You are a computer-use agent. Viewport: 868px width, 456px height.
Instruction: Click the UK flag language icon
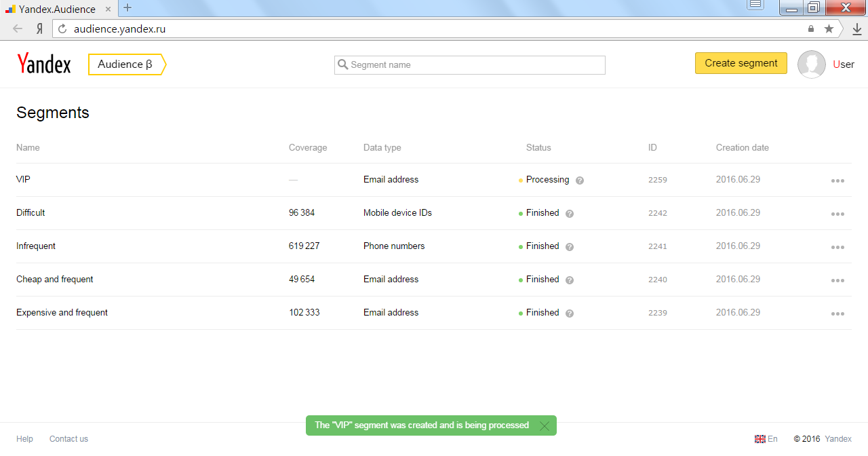[x=760, y=440]
